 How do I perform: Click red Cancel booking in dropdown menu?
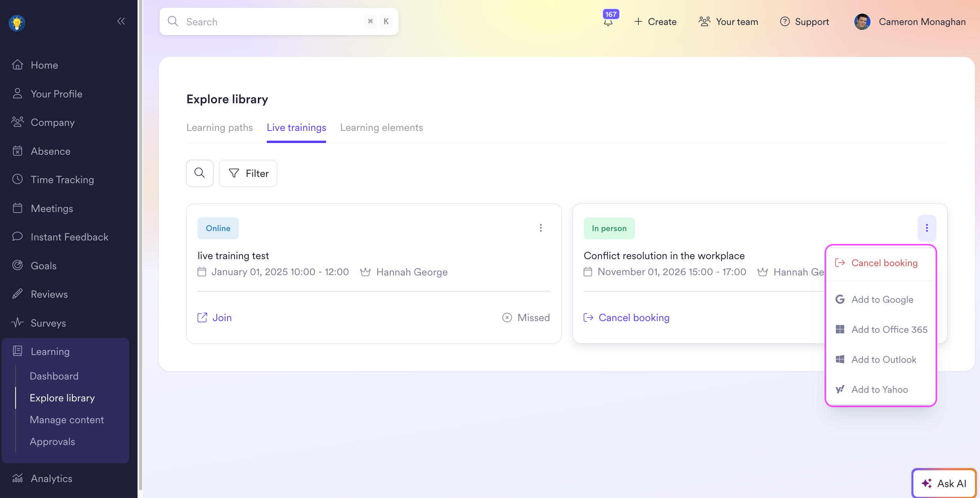pyautogui.click(x=884, y=263)
